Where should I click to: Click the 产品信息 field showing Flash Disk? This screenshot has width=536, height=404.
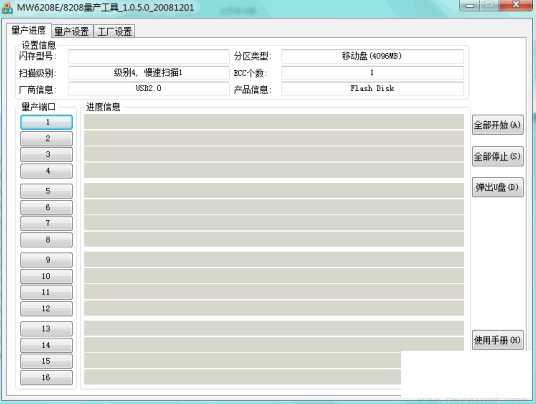(x=372, y=89)
